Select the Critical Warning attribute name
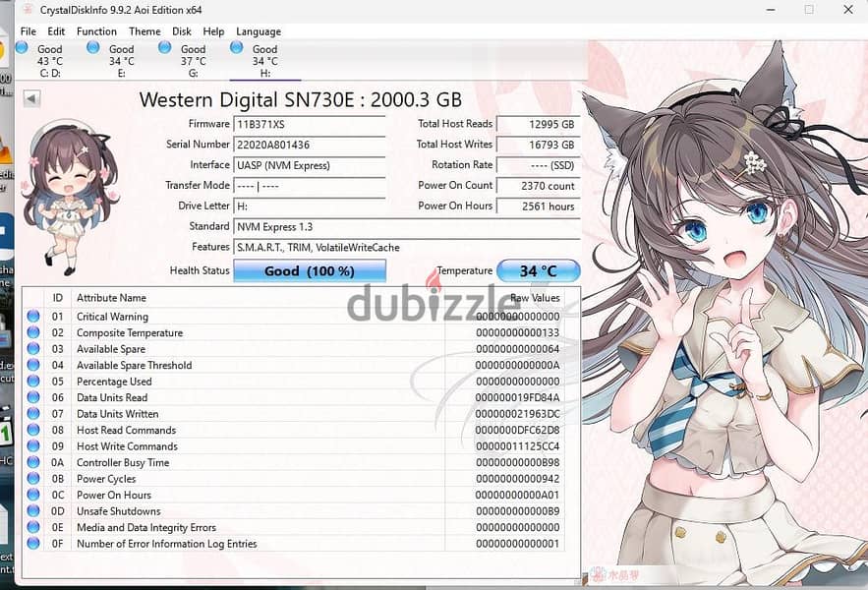The height and width of the screenshot is (590, 868). 112,317
